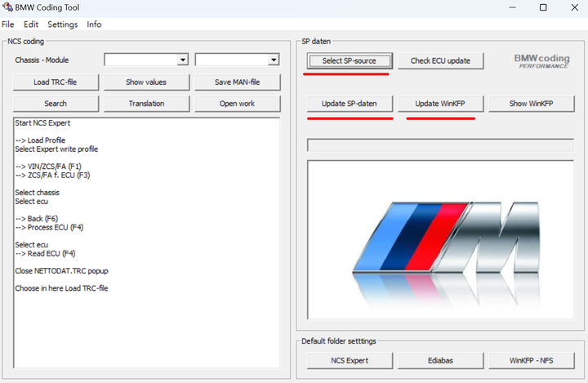The image size is (588, 383).
Task: Click Select SP-source button
Action: point(350,60)
